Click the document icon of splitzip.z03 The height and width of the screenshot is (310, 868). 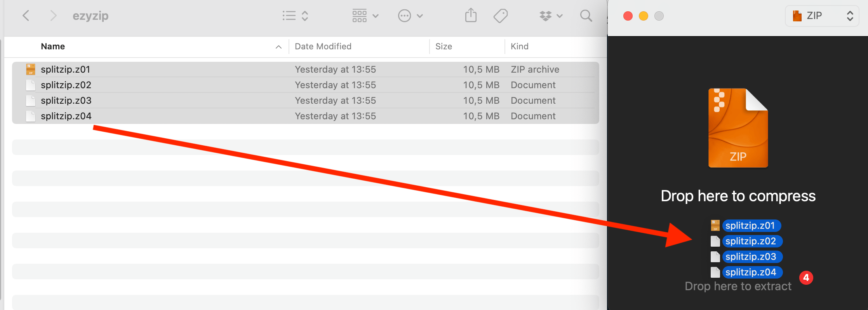tap(31, 101)
